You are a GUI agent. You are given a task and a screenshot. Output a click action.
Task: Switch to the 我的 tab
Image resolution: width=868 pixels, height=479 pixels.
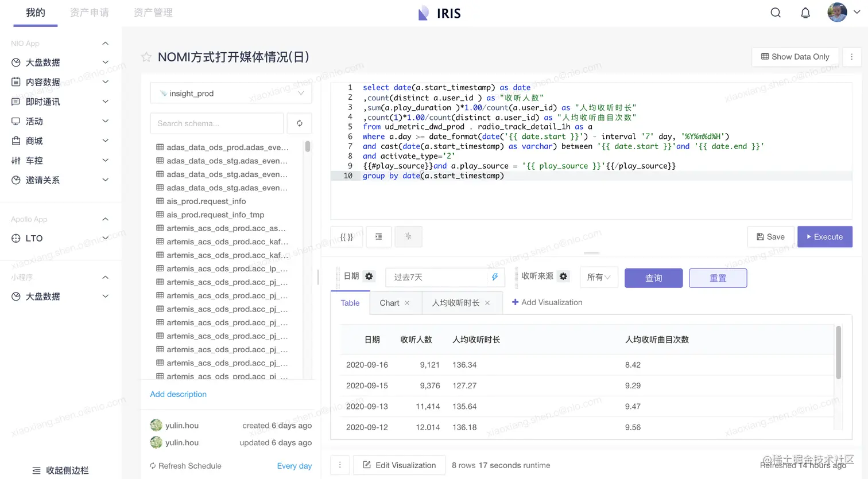[36, 13]
